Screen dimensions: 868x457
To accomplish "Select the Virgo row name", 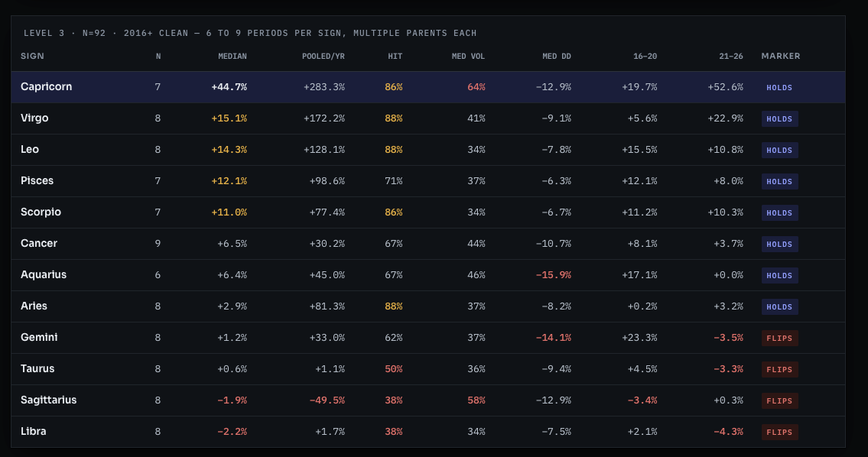I will pos(34,118).
